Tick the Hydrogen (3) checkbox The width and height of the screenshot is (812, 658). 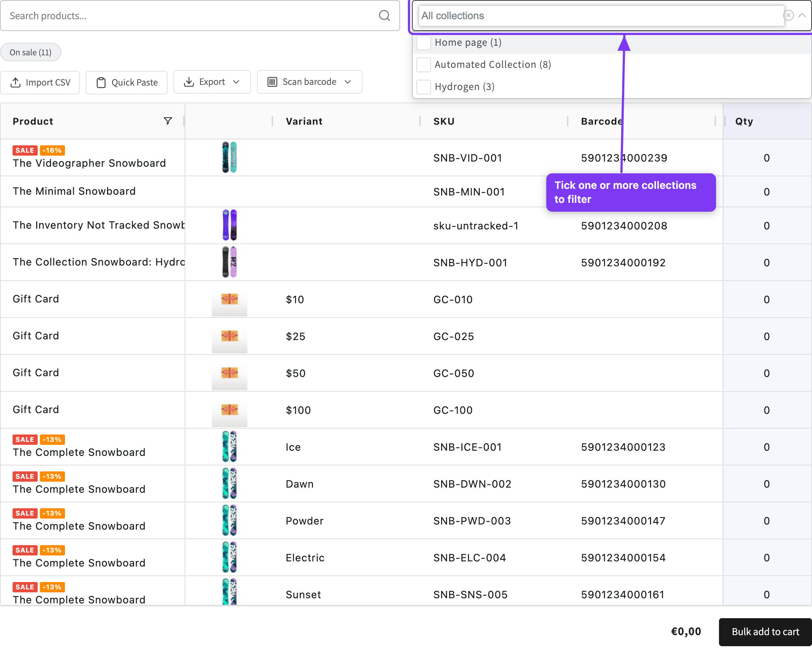[423, 87]
